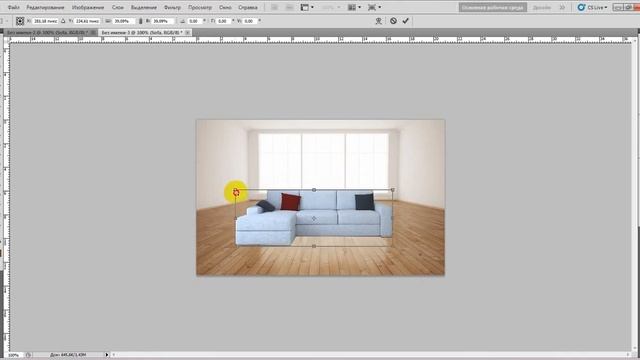
Task: Cancel the transform with the circle-slash icon
Action: pos(393,21)
